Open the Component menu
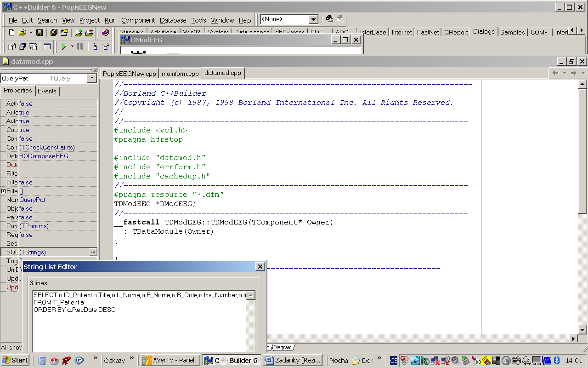Image resolution: width=588 pixels, height=368 pixels. [138, 20]
